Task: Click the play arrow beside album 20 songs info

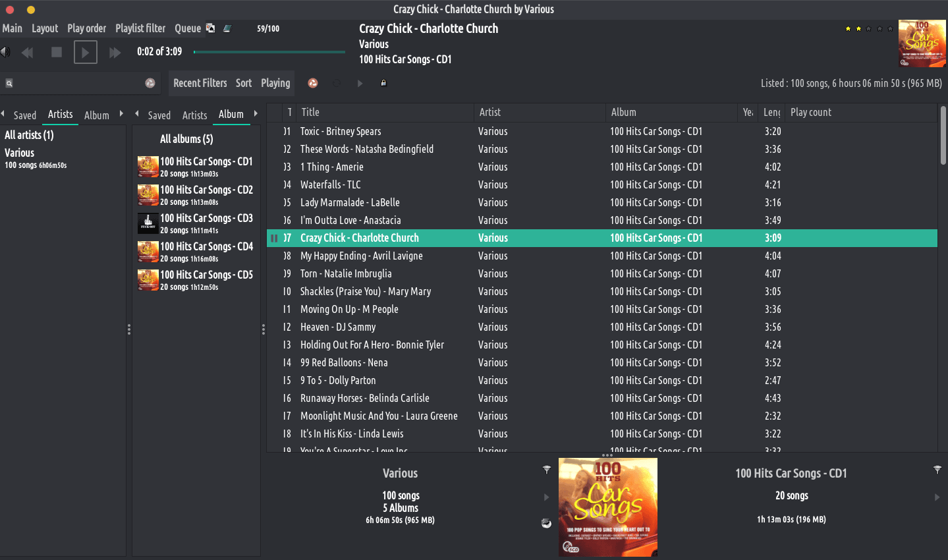Action: coord(937,497)
